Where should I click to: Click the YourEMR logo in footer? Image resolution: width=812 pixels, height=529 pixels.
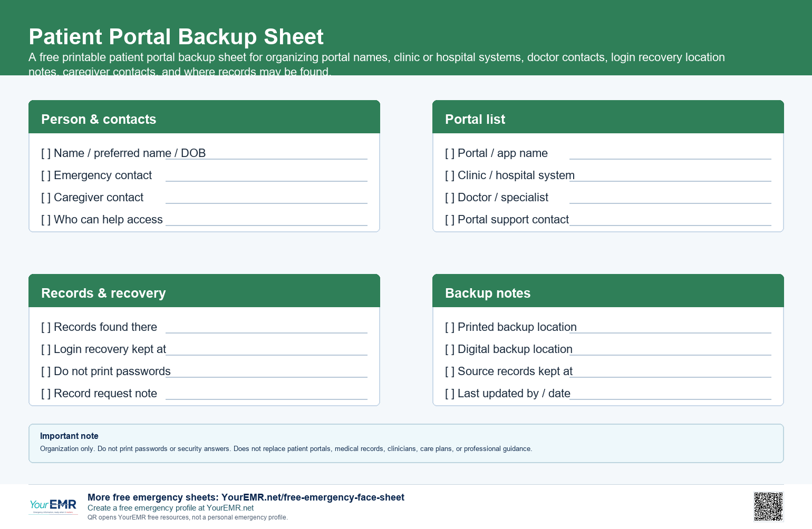53,506
